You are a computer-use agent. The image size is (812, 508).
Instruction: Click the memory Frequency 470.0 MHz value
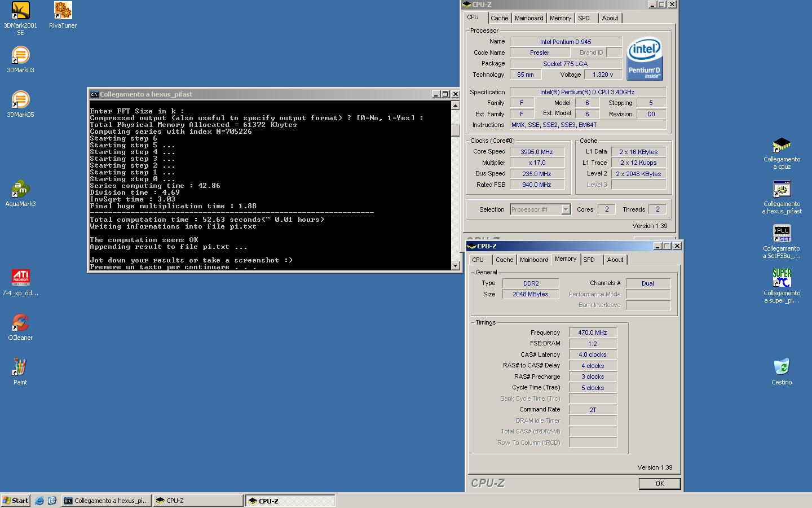pyautogui.click(x=593, y=332)
